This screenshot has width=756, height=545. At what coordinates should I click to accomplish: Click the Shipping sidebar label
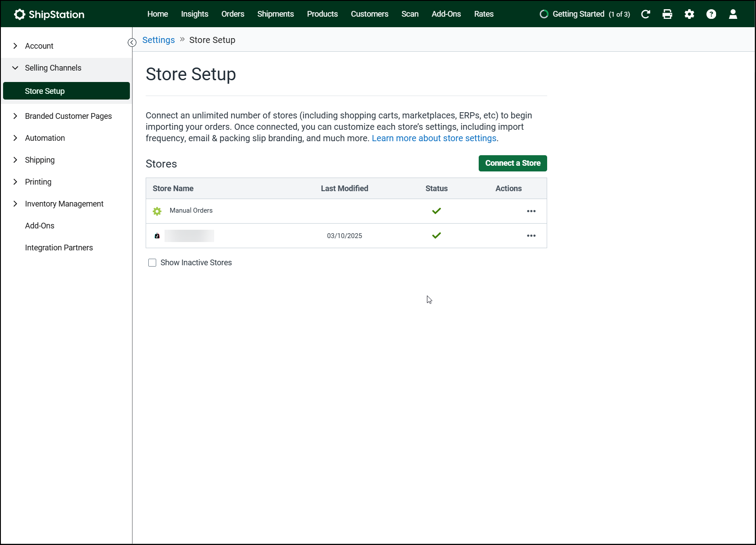point(40,160)
